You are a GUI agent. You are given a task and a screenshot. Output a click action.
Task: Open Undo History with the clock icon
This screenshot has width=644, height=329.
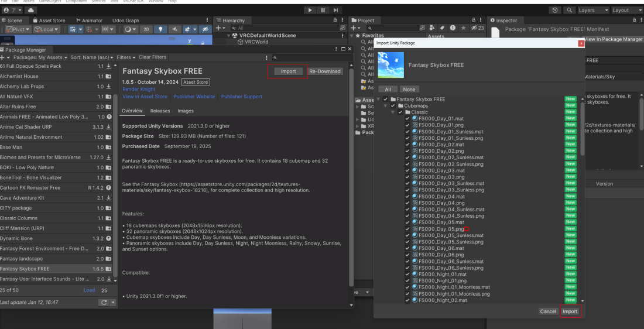(x=555, y=10)
